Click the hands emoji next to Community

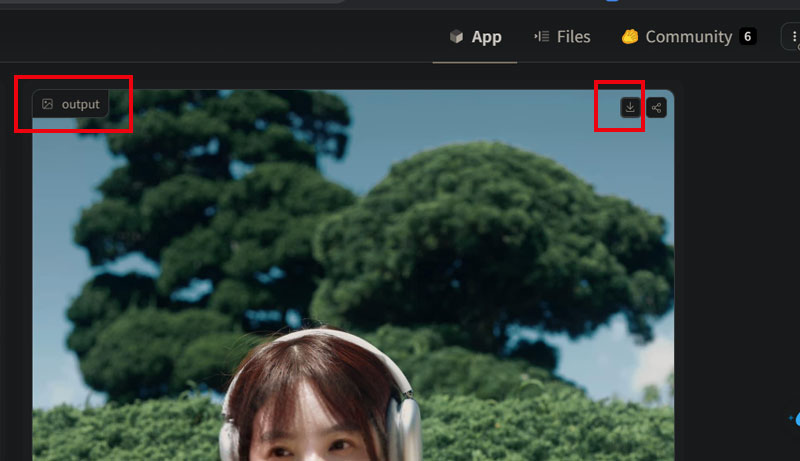tap(630, 37)
